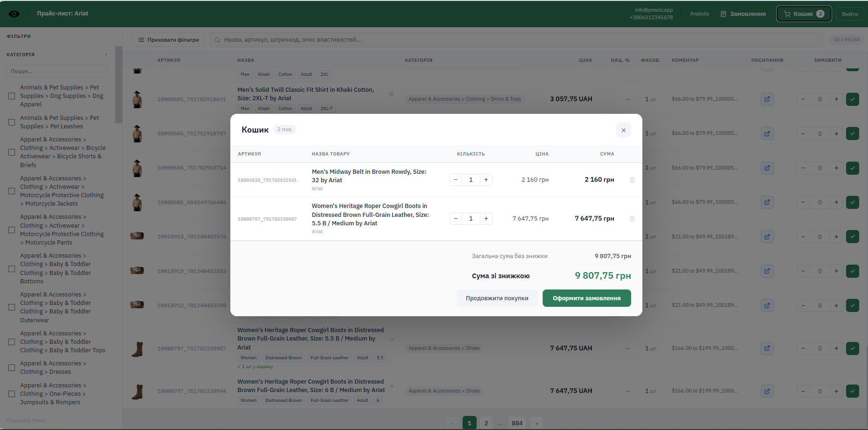This screenshot has height=430, width=868.
Task: Open external link for article 10000797_751702330987
Action: (x=767, y=348)
